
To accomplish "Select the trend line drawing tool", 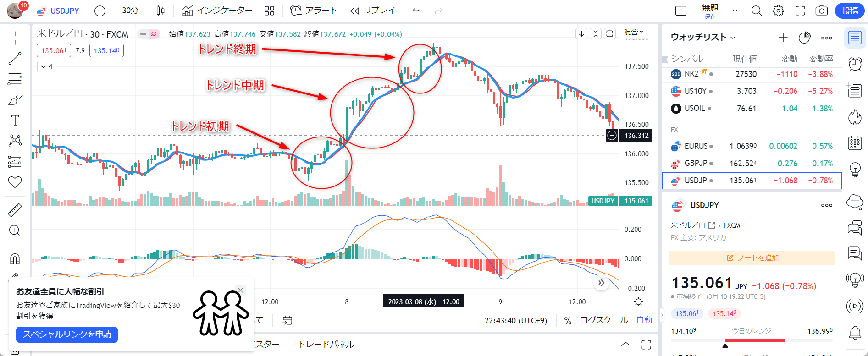I will coord(15,58).
